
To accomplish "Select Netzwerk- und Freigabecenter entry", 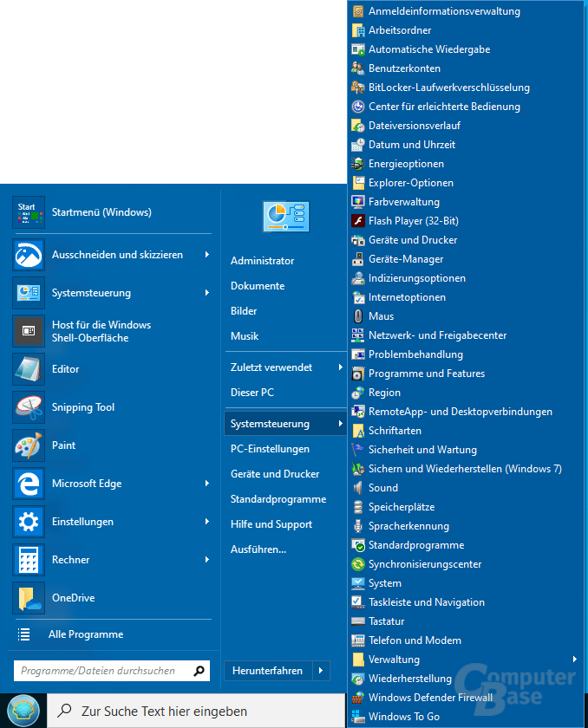I will pos(437,335).
